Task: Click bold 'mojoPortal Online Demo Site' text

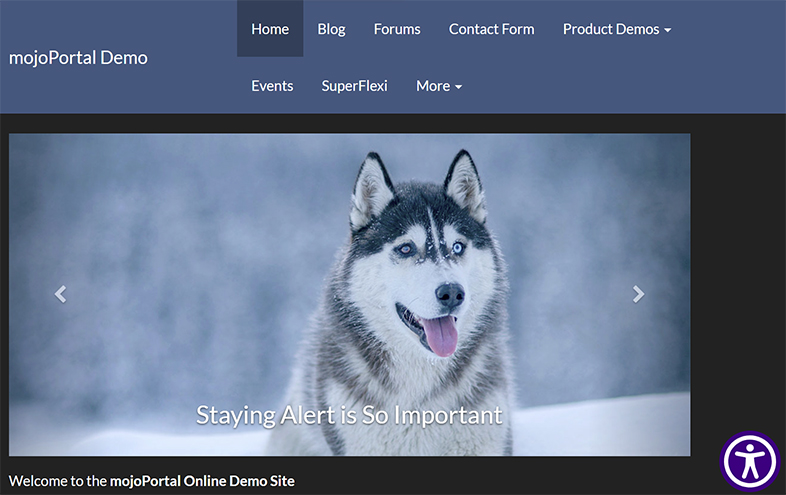Action: pos(202,481)
